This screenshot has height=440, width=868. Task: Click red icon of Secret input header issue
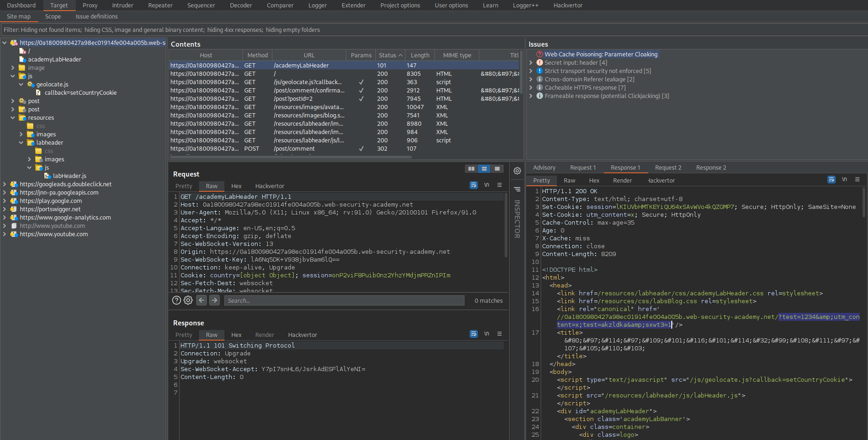(540, 63)
